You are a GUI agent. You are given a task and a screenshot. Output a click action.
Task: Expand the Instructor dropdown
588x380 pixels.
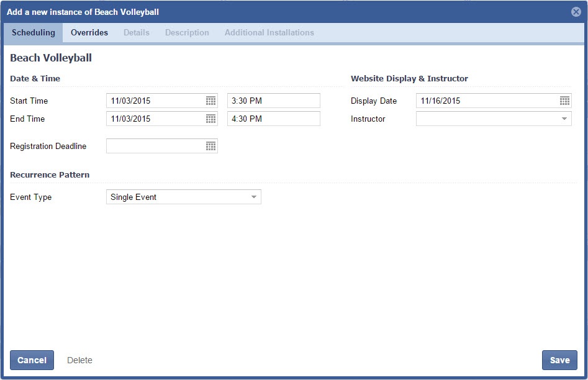[564, 119]
